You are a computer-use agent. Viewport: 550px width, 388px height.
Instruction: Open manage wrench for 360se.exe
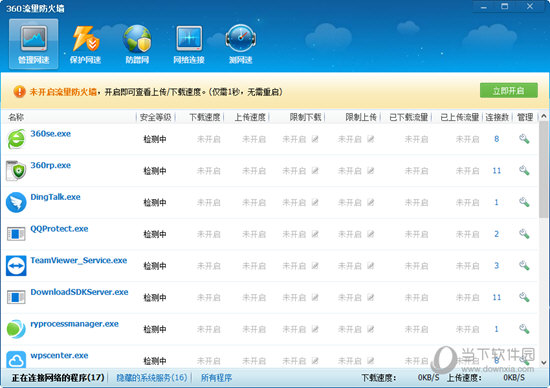(x=524, y=139)
